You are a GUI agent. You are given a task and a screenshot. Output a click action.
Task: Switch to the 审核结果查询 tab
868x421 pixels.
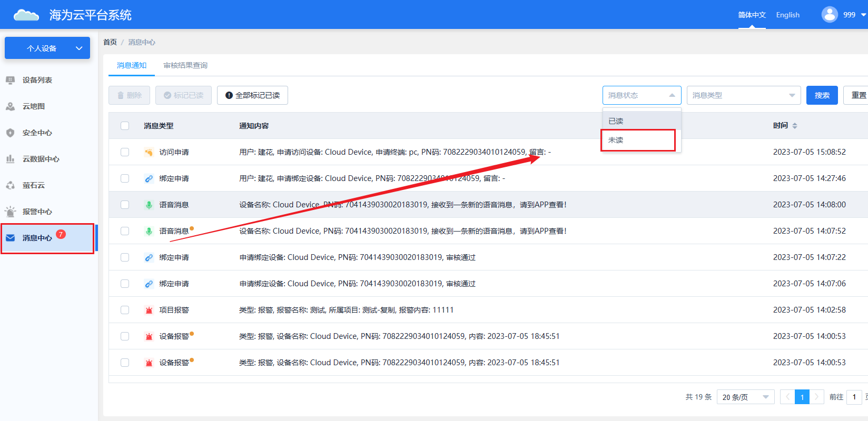click(185, 65)
